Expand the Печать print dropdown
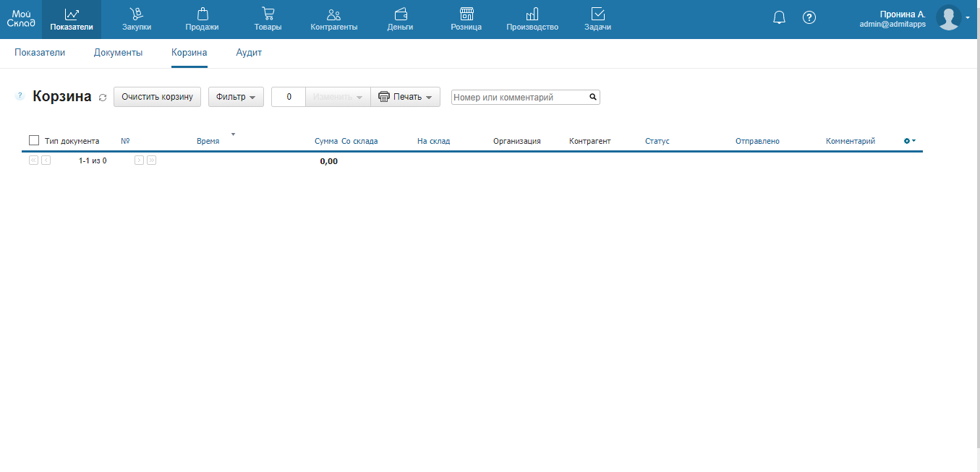Screen dimensions: 980x472 [406, 97]
